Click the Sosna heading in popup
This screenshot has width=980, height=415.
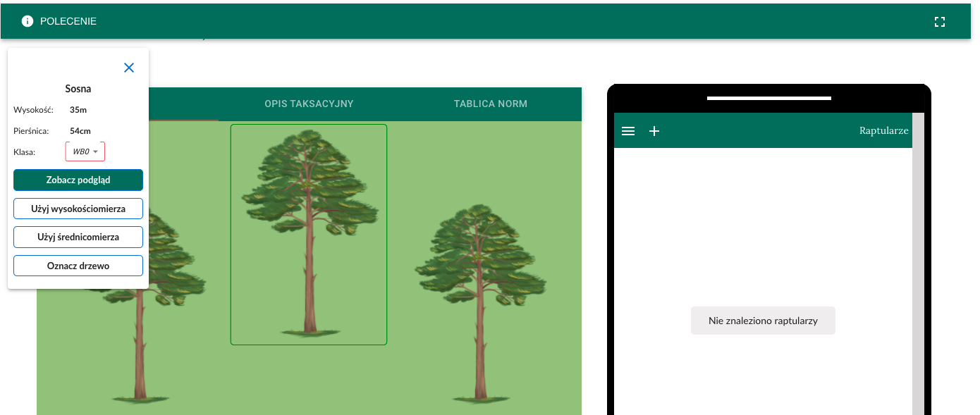78,89
